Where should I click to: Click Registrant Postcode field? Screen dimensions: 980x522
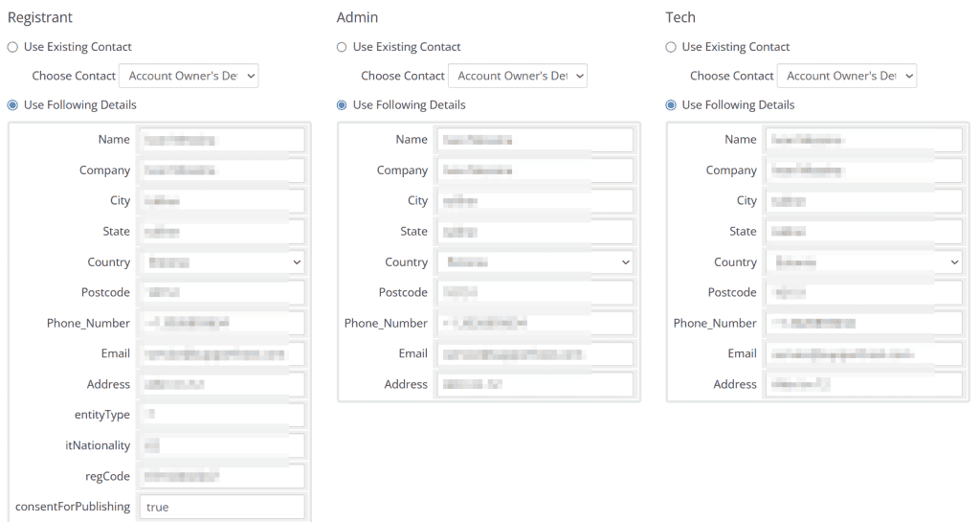tap(222, 292)
